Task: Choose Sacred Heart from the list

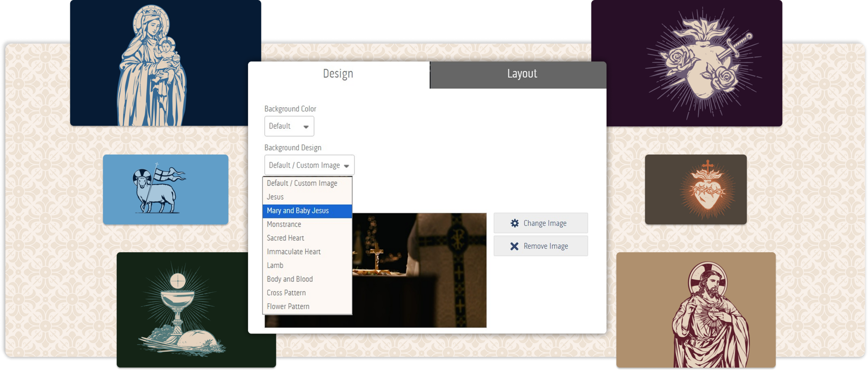Action: click(x=307, y=238)
